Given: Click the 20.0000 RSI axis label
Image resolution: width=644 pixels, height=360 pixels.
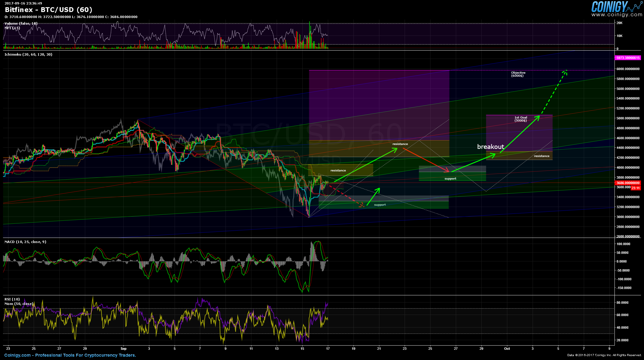Looking at the screenshot, I should [622, 340].
